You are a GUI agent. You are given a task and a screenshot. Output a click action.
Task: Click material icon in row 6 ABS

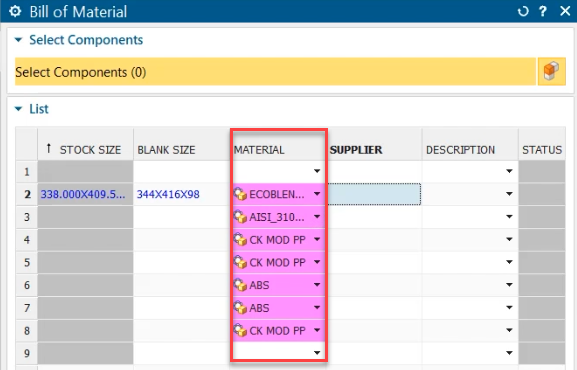(x=240, y=285)
